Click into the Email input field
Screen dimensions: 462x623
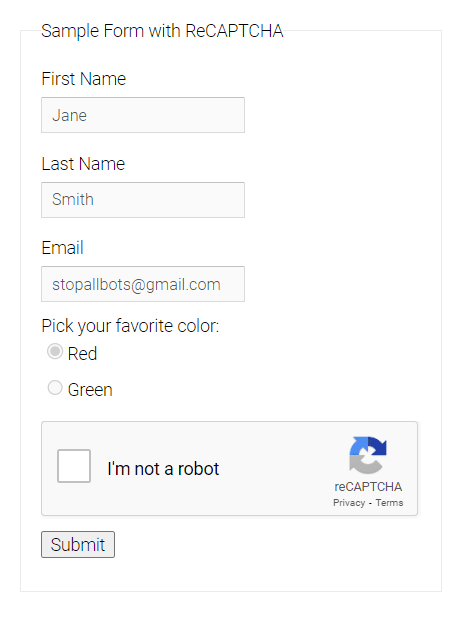pos(143,284)
